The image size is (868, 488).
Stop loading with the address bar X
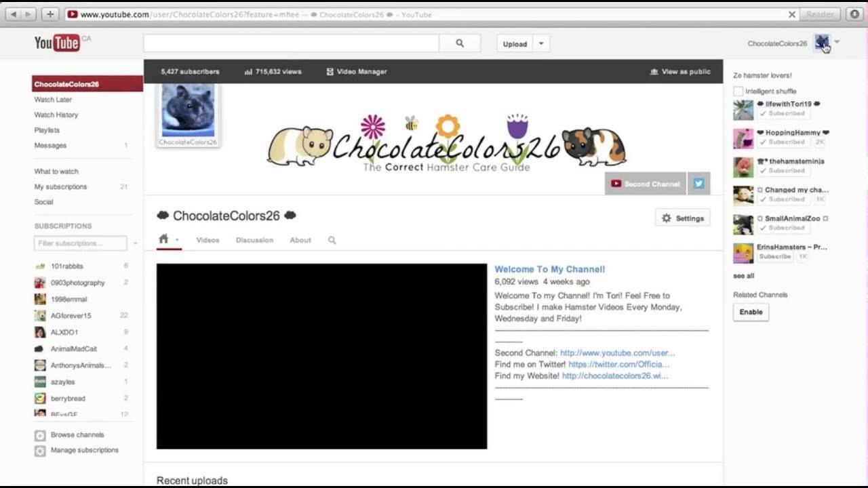point(791,14)
